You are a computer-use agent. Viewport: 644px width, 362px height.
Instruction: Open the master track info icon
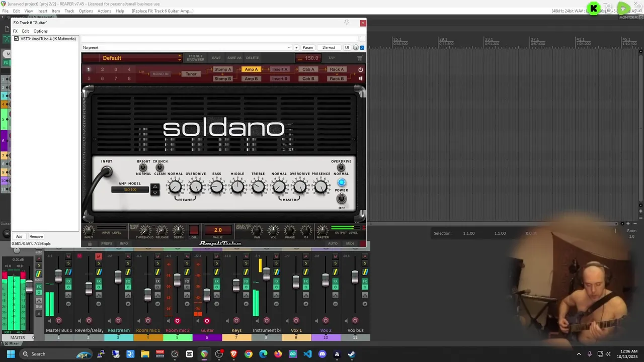tap(39, 313)
